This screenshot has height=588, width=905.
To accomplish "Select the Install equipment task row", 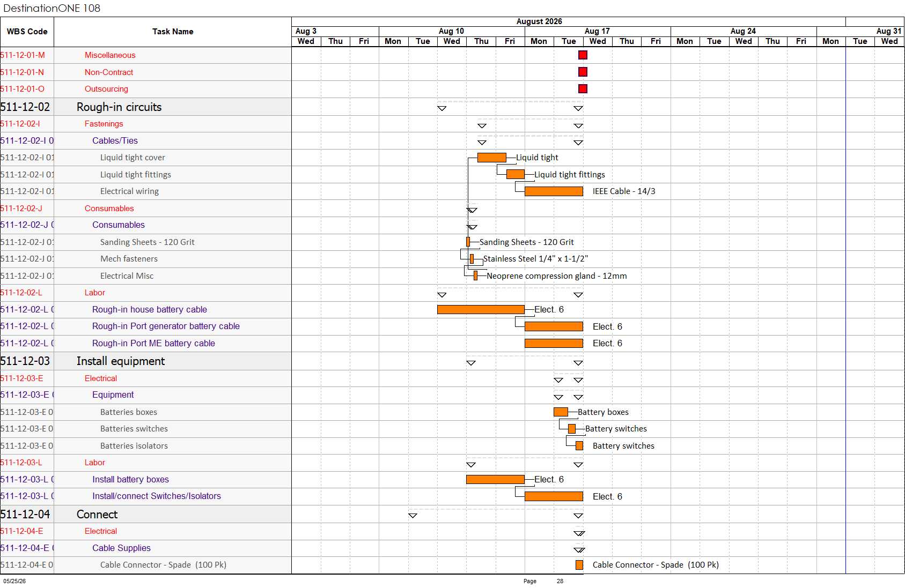I will coord(146,361).
